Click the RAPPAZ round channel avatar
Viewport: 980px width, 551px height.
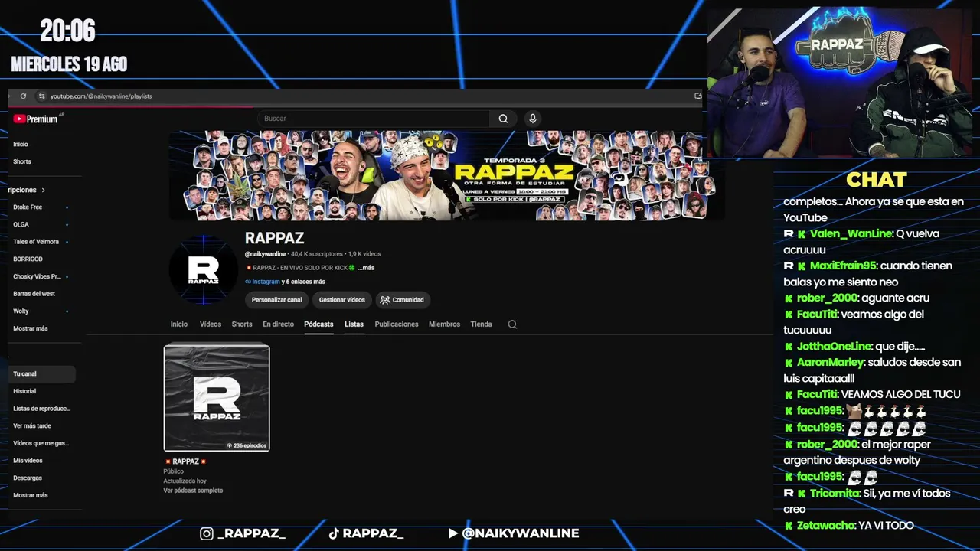[x=204, y=270]
